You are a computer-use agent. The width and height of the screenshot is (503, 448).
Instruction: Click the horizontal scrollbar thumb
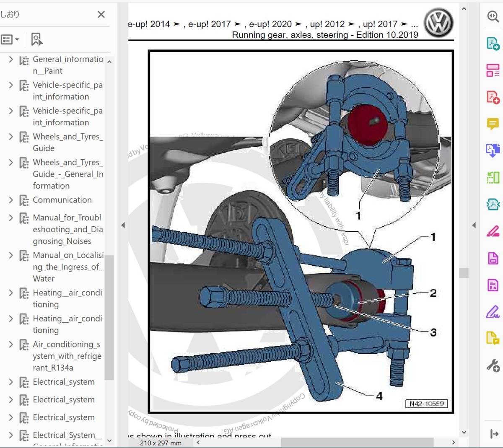pos(357,442)
